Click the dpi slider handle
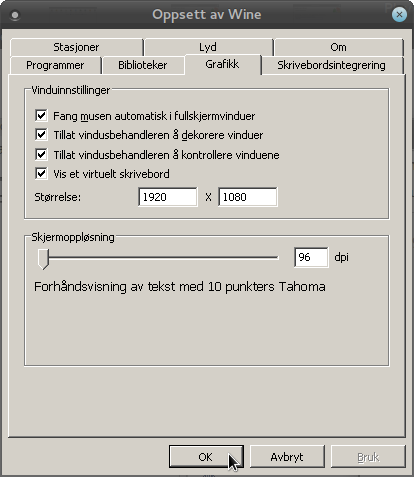The image size is (414, 477). click(x=43, y=259)
